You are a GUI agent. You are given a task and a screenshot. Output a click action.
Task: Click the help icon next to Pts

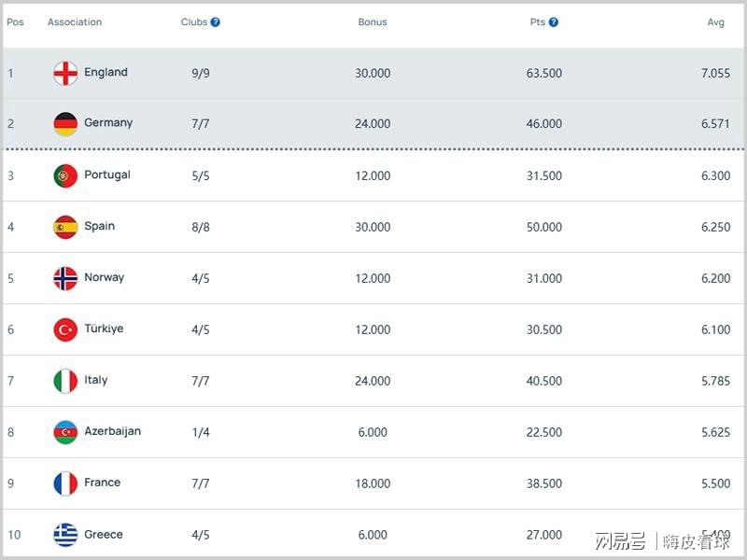pyautogui.click(x=553, y=21)
